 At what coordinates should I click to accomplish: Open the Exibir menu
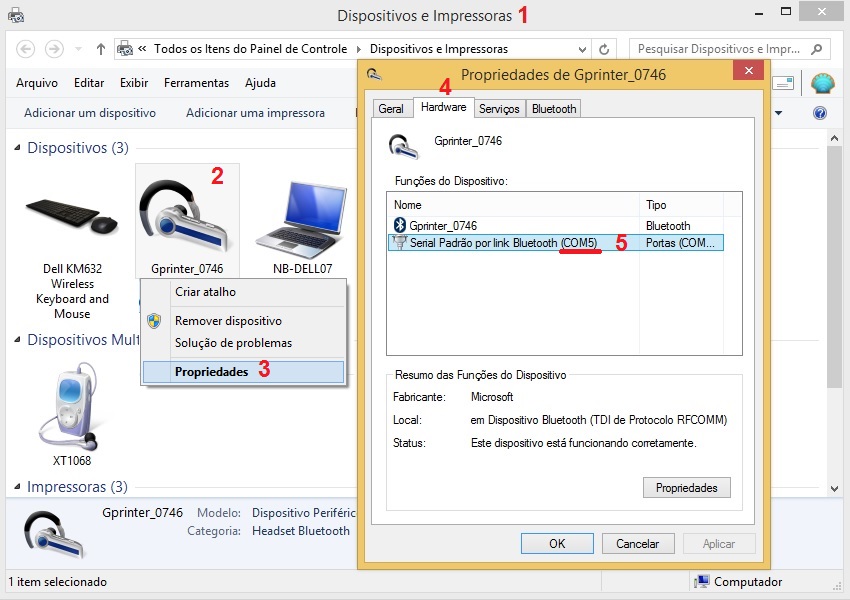[x=134, y=83]
